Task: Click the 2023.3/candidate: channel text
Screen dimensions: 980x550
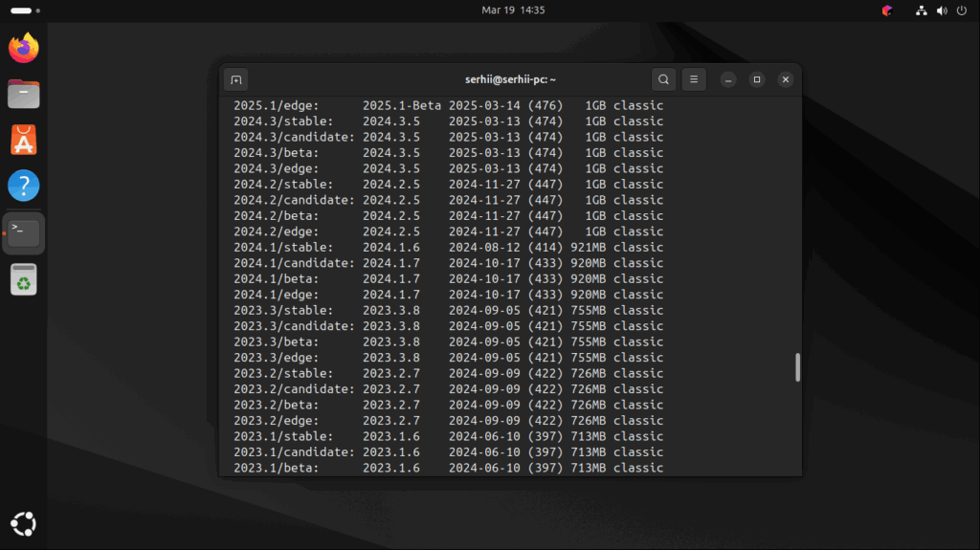Action: coord(295,326)
